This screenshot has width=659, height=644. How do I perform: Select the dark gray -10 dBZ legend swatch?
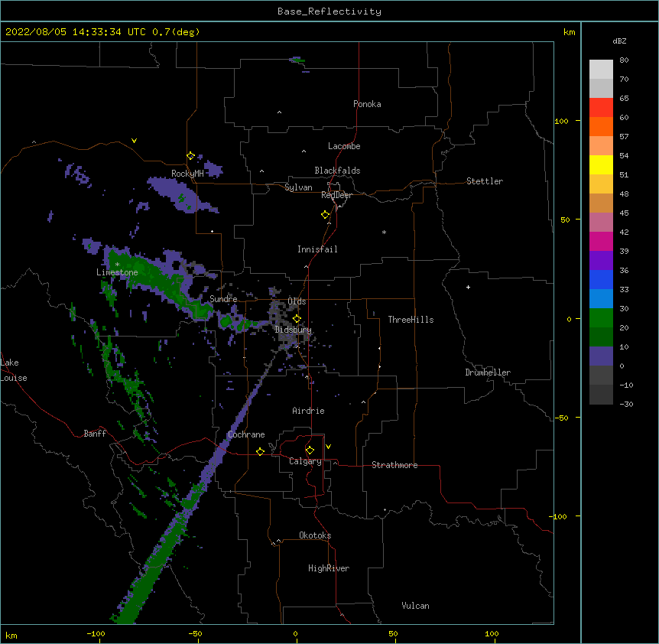coord(601,395)
